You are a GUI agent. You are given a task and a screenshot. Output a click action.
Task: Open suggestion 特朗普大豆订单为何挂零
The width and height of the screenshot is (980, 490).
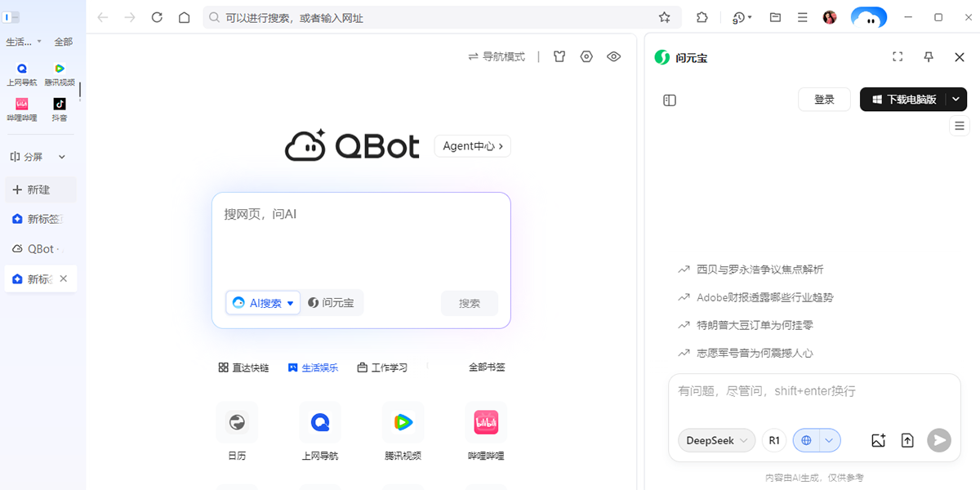(x=745, y=325)
